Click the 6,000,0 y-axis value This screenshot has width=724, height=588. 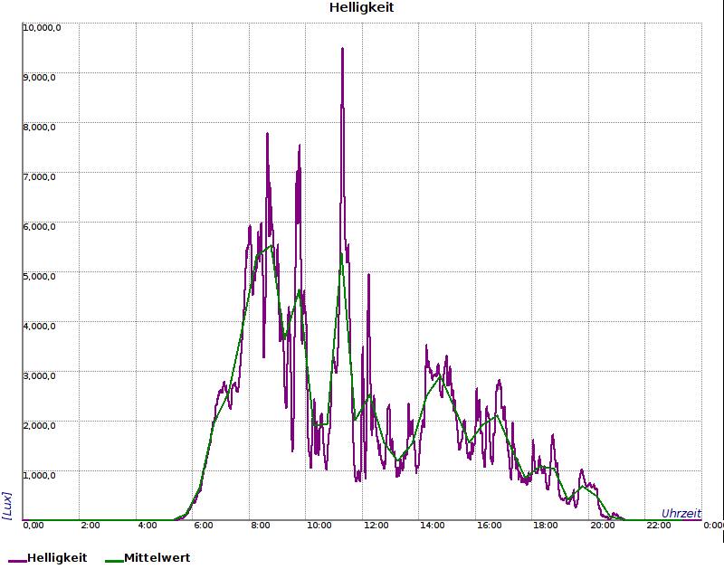click(39, 227)
